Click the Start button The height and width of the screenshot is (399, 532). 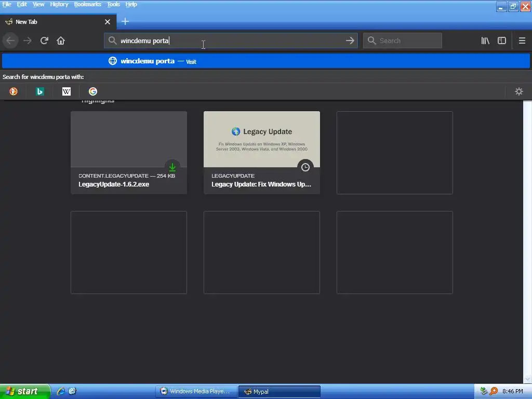pos(25,391)
